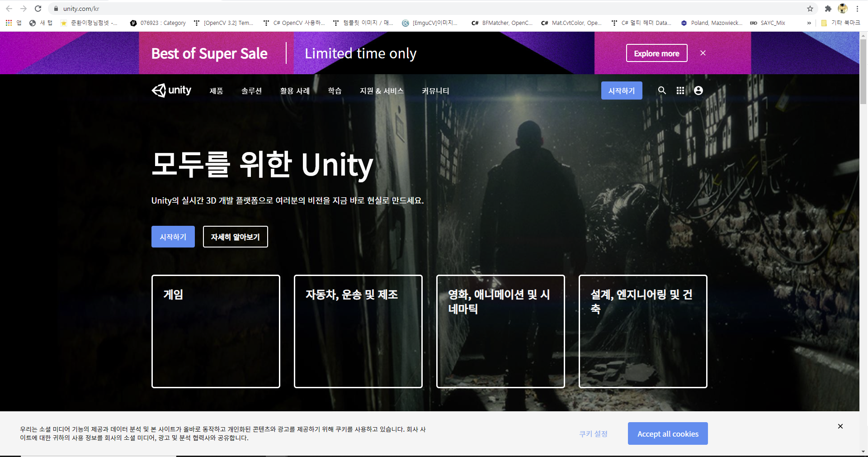Open the Chrome extensions puzzle icon
Screen dimensions: 868x457
pos(828,9)
